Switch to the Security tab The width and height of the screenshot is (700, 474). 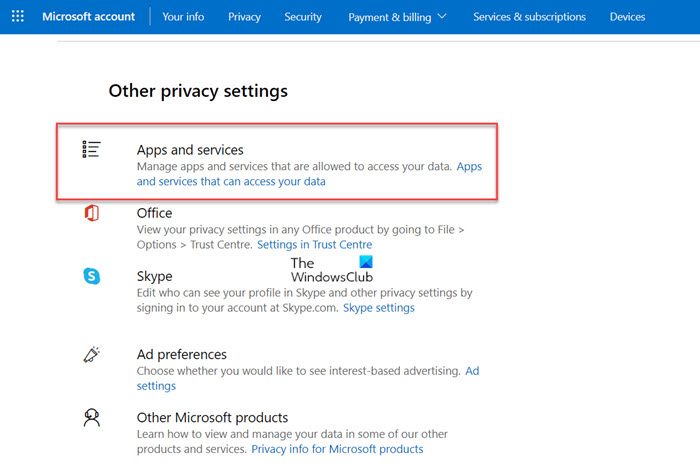point(303,17)
